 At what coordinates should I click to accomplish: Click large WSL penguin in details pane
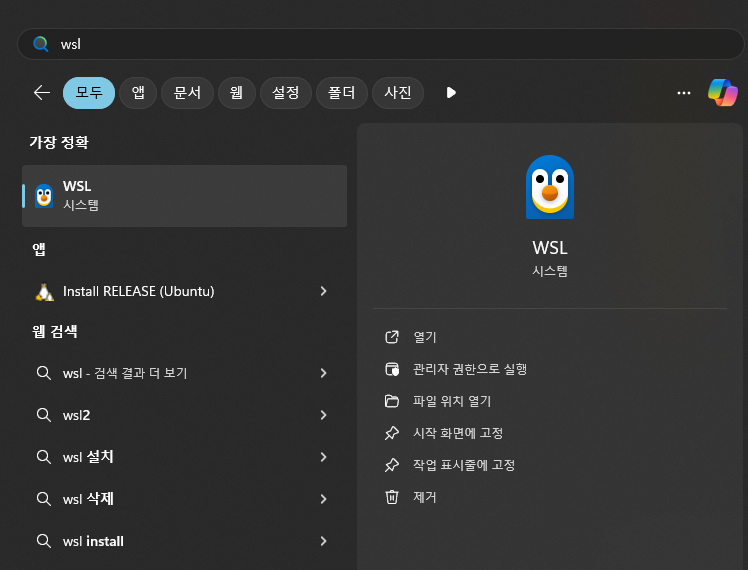pyautogui.click(x=550, y=187)
